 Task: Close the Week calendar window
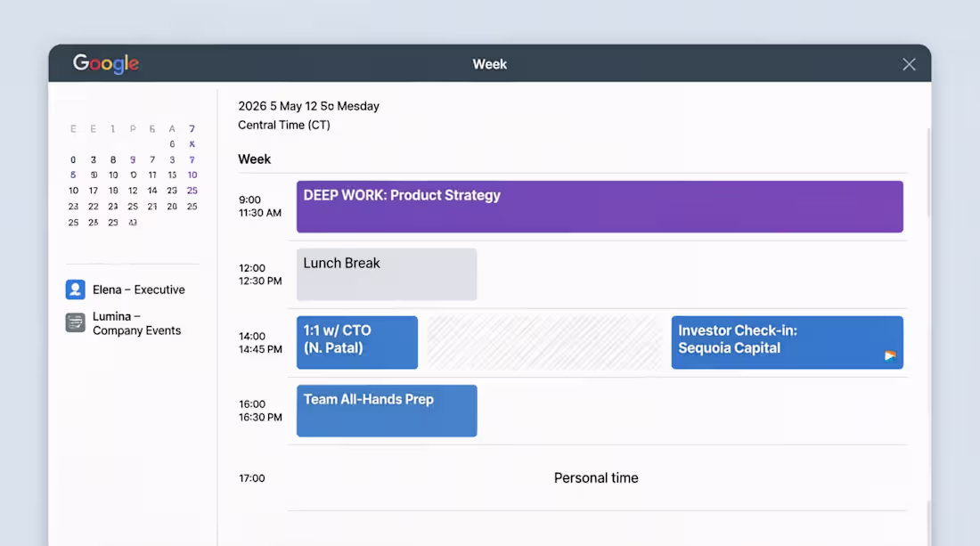(909, 64)
